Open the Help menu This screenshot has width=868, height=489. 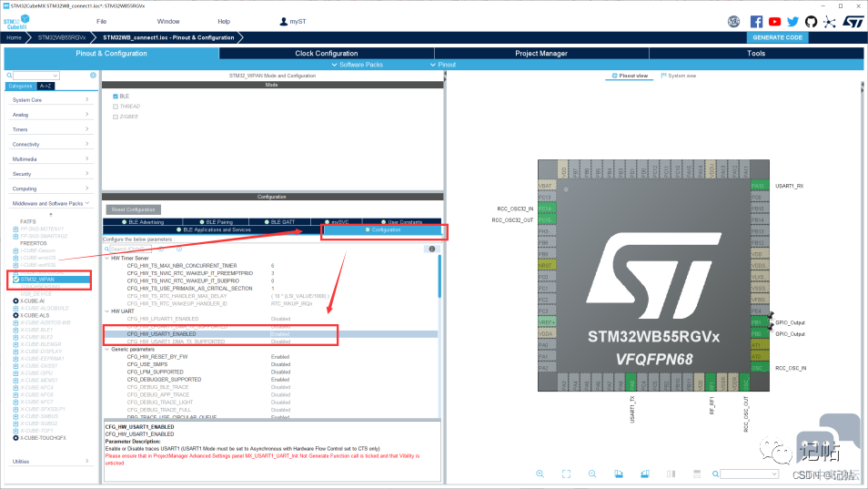click(224, 22)
